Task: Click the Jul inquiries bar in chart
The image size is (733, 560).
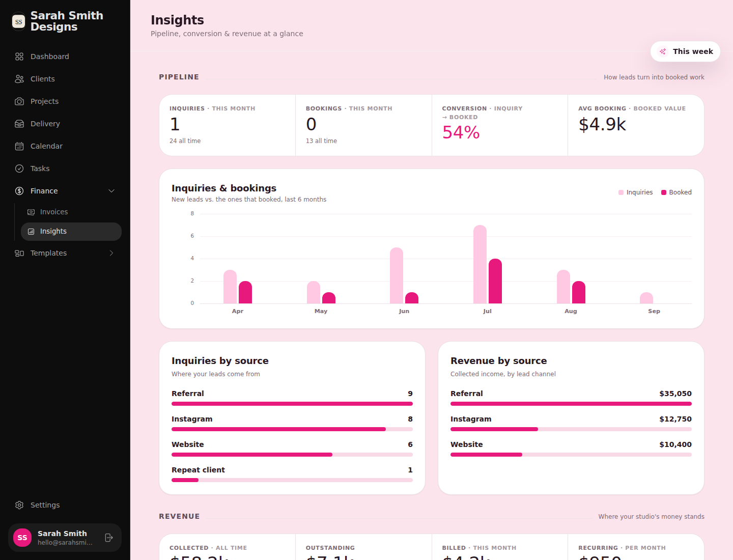Action: (480, 264)
